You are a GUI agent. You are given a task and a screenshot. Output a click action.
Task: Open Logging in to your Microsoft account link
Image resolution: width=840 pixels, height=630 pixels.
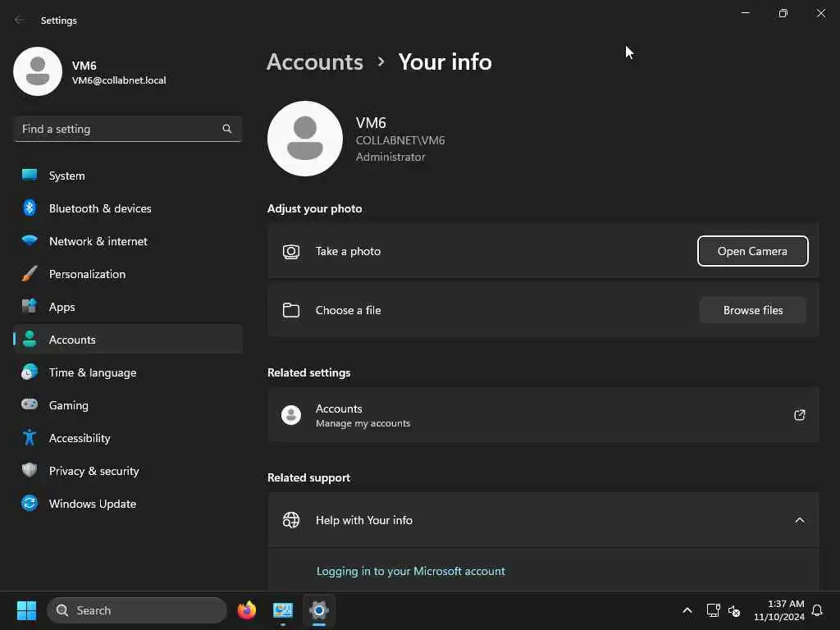410,571
